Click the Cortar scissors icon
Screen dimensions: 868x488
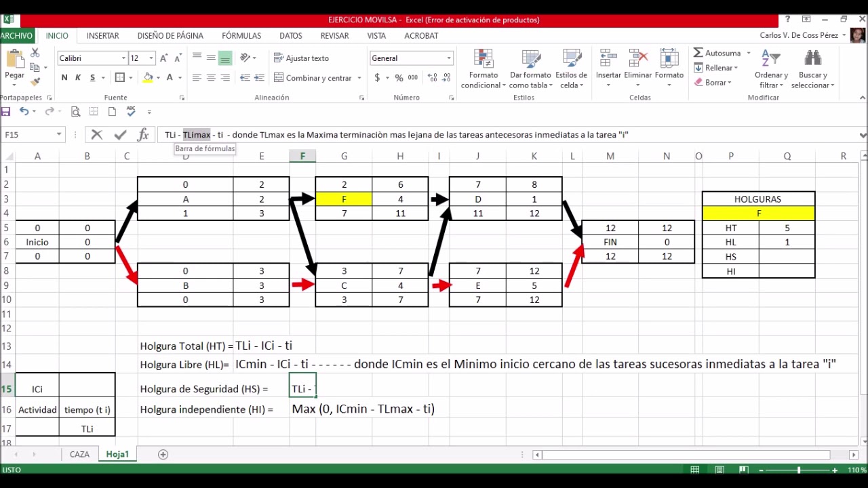coord(35,53)
